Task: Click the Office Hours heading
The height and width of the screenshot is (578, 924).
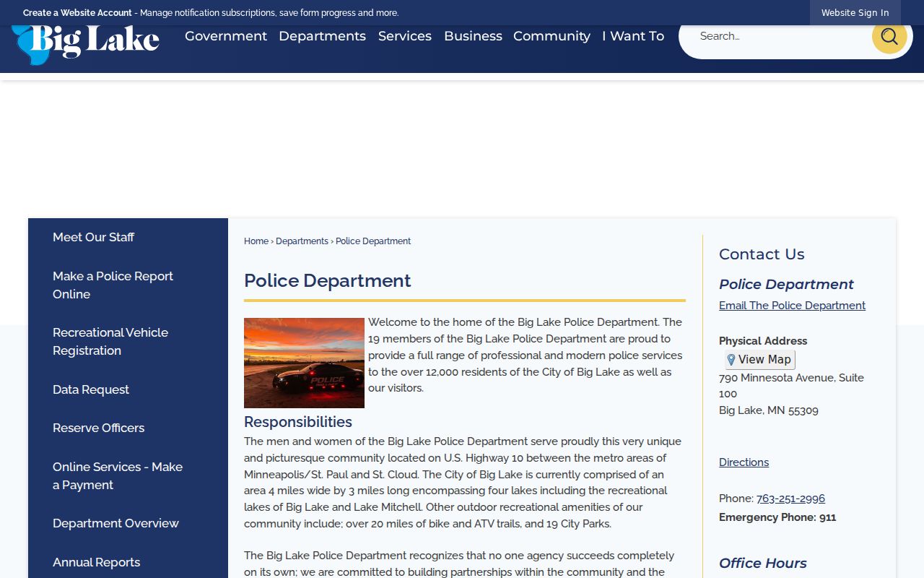Action: [x=763, y=563]
